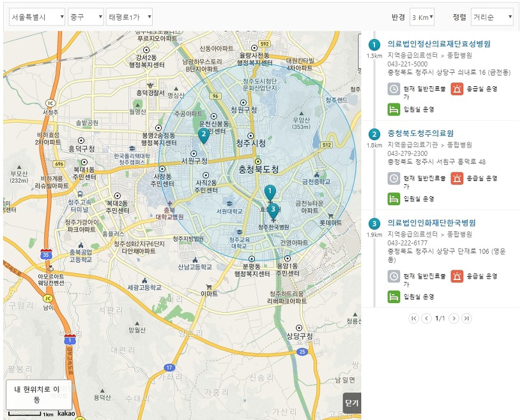This screenshot has width=524, height=420.
Task: Click the 닫기 button on map
Action: 352,403
